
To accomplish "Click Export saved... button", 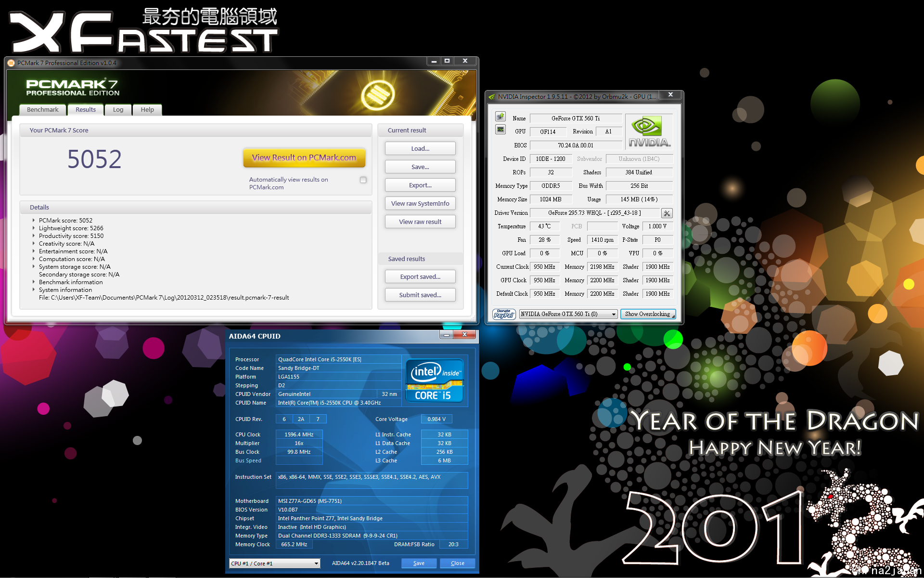I will click(x=420, y=276).
